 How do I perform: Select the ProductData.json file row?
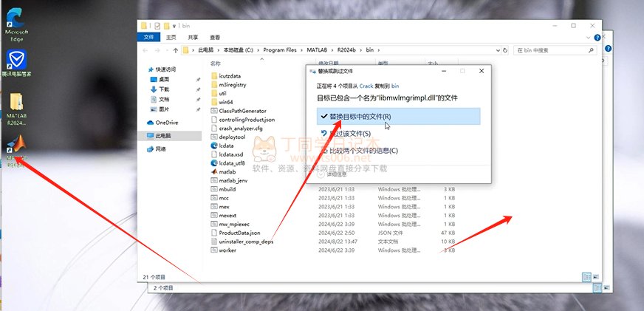pos(332,233)
